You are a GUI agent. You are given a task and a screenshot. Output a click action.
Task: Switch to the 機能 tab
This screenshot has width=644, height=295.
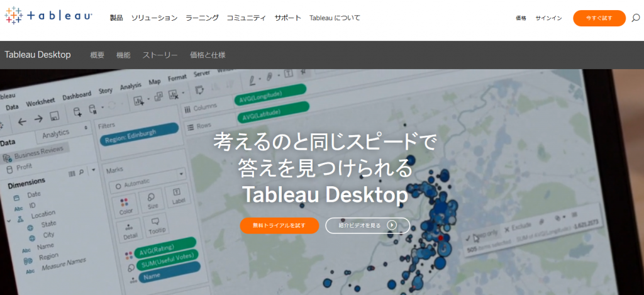[124, 55]
